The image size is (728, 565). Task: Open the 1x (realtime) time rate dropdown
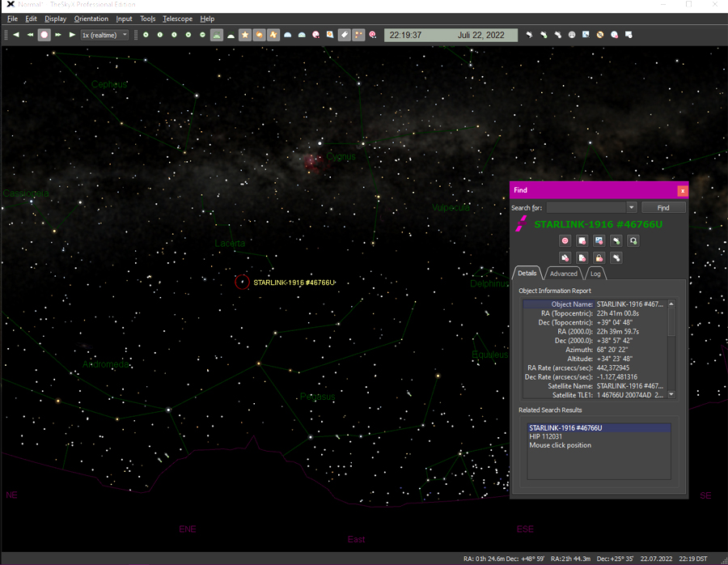104,35
